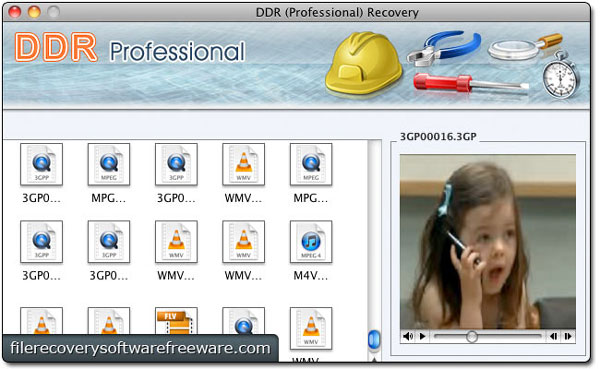Step backward one frame in the preview
This screenshot has width=600, height=369.
[553, 336]
